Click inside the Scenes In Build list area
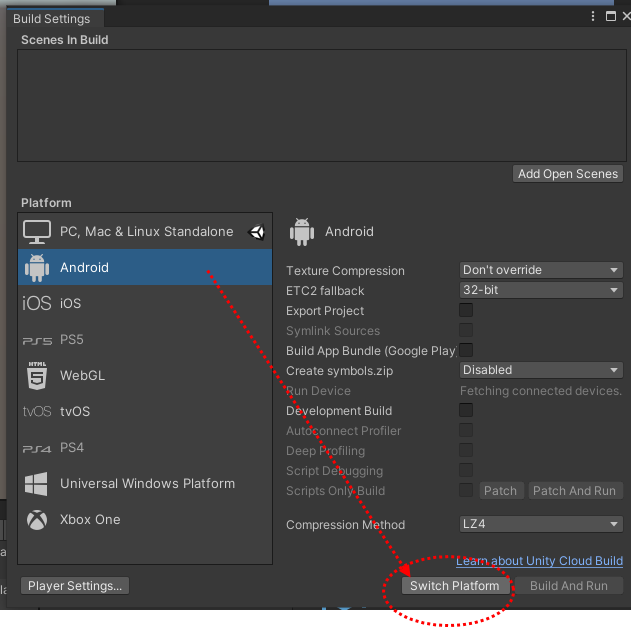631x627 pixels. tap(322, 105)
